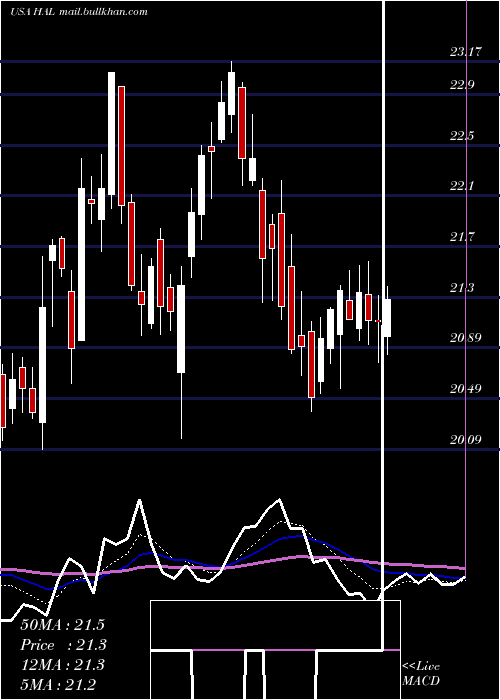
Task: Select the 21.7 price axis label
Action: click(462, 237)
